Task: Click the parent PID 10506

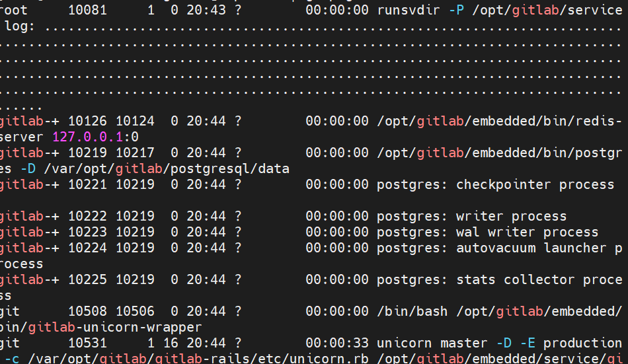Action: coord(135,311)
